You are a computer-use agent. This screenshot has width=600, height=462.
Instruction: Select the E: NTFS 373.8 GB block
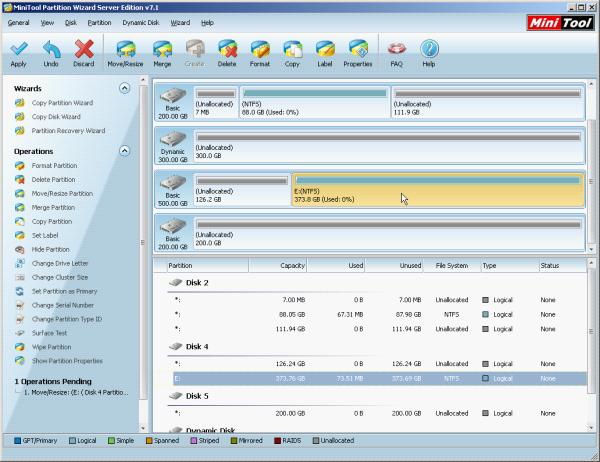[x=438, y=190]
